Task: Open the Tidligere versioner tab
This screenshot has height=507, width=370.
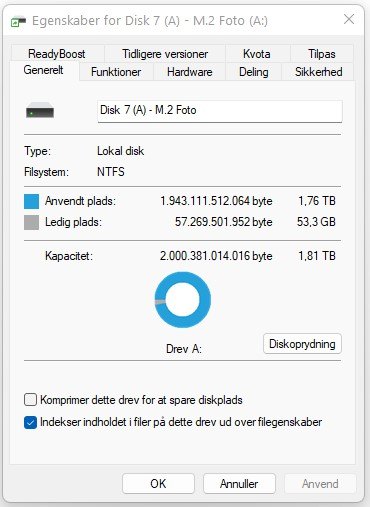Action: tap(165, 54)
